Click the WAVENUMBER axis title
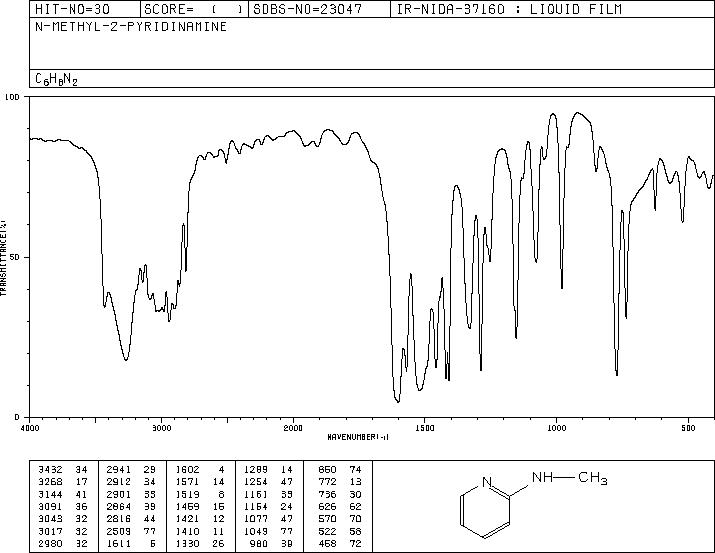Screen dimensions: 715x553 (358, 437)
